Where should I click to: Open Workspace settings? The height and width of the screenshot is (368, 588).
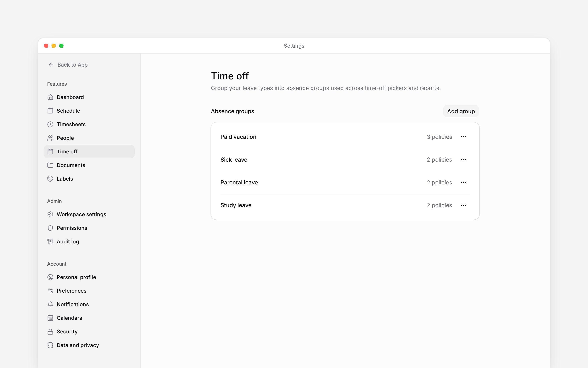(x=89, y=214)
